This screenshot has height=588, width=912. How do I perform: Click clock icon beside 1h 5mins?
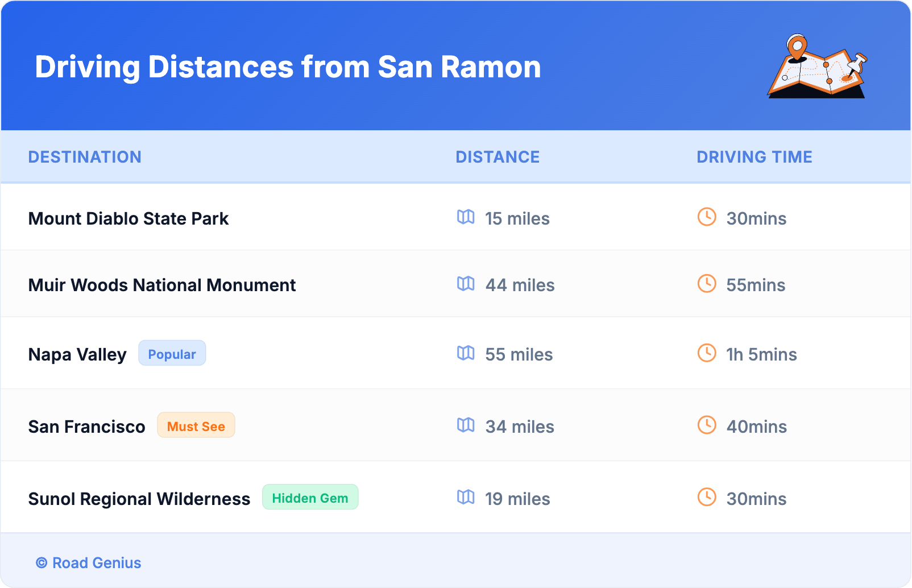[x=707, y=353]
